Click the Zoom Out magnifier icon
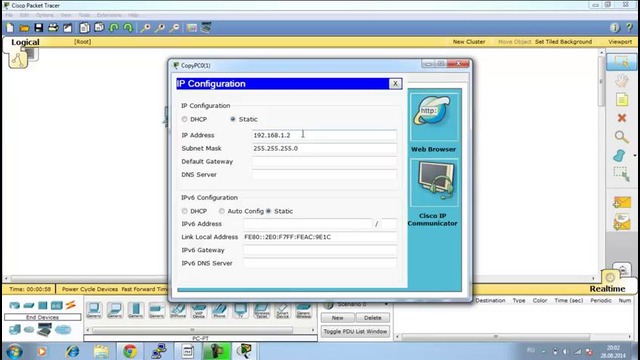The image size is (640, 360). 174,28
